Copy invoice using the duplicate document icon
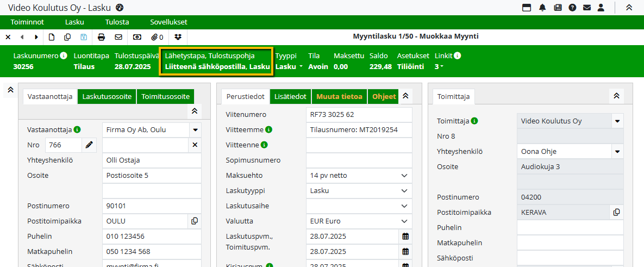This screenshot has height=267, width=644. tap(67, 37)
